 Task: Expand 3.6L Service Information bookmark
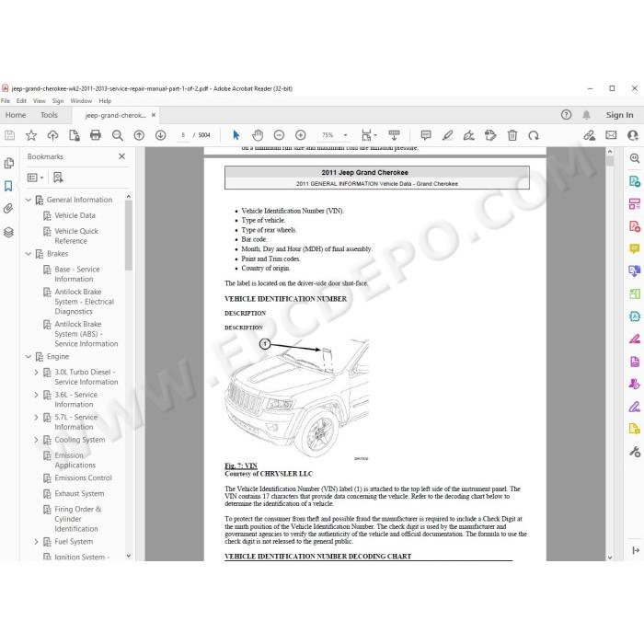click(x=36, y=395)
